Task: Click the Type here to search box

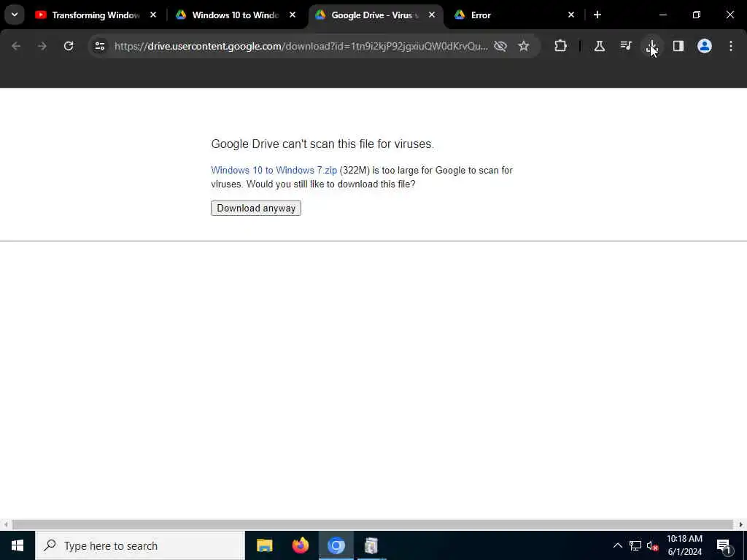Action: (140, 545)
